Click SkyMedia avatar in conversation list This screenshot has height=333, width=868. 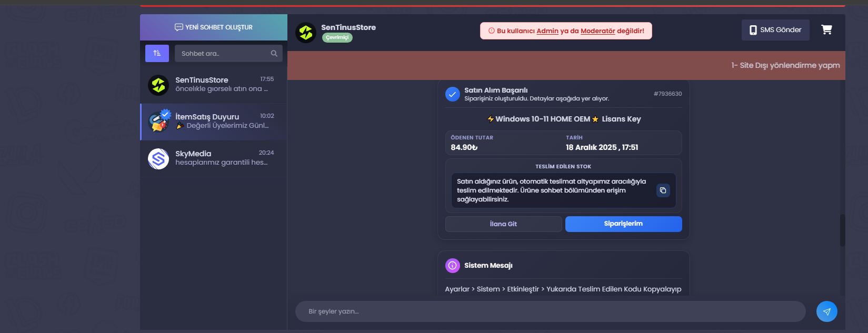pos(158,158)
